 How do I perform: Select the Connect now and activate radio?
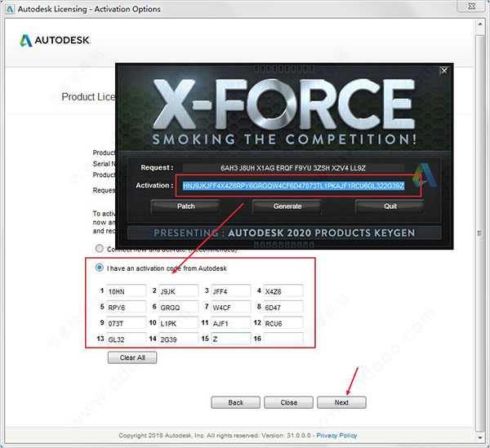[100, 249]
